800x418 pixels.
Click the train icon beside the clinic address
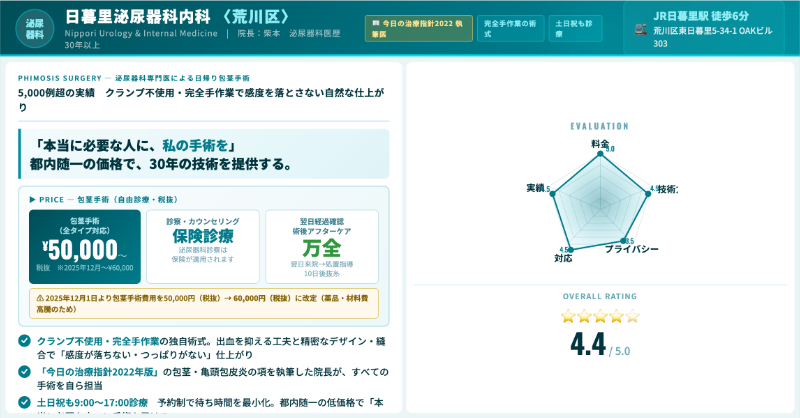[641, 30]
